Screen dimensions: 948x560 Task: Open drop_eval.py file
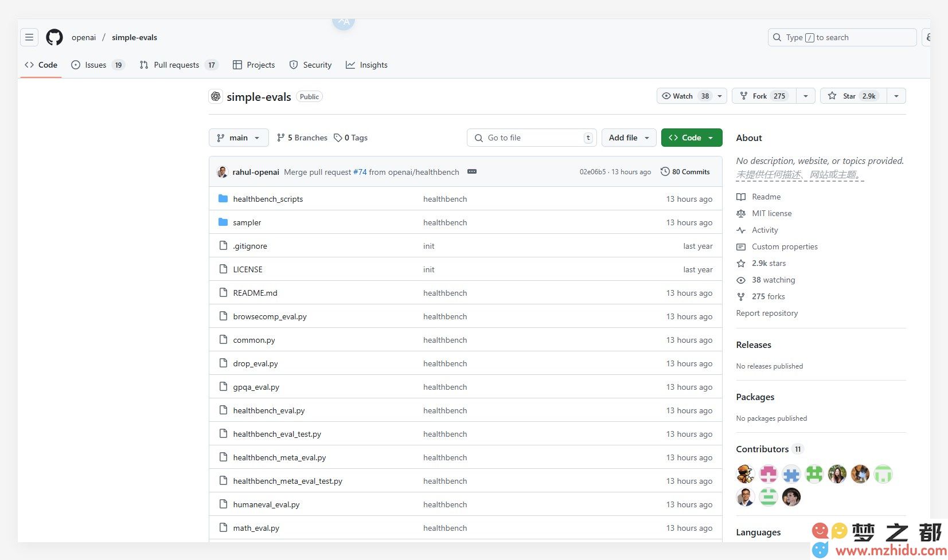pyautogui.click(x=256, y=363)
